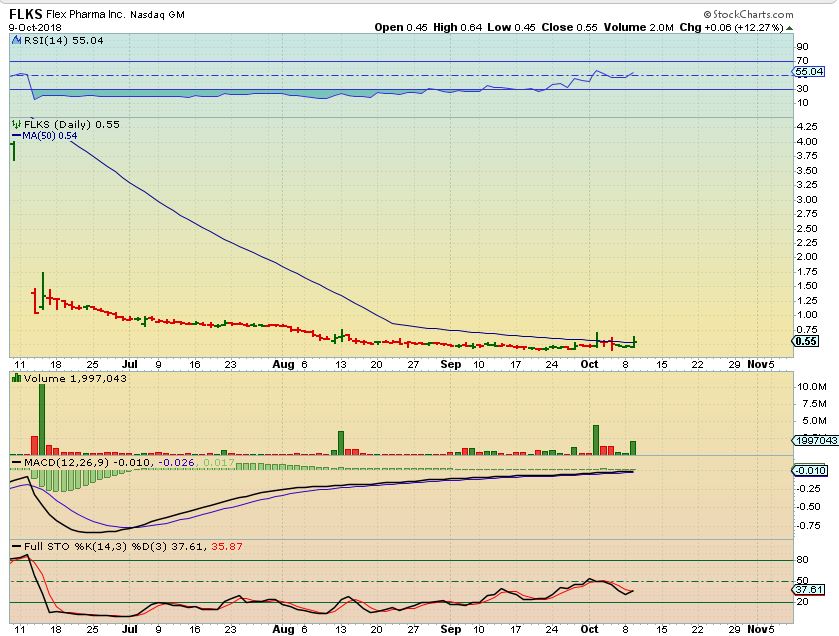Click the tallest green volume bar in June
Image resolution: width=839 pixels, height=636 pixels.
tap(42, 418)
